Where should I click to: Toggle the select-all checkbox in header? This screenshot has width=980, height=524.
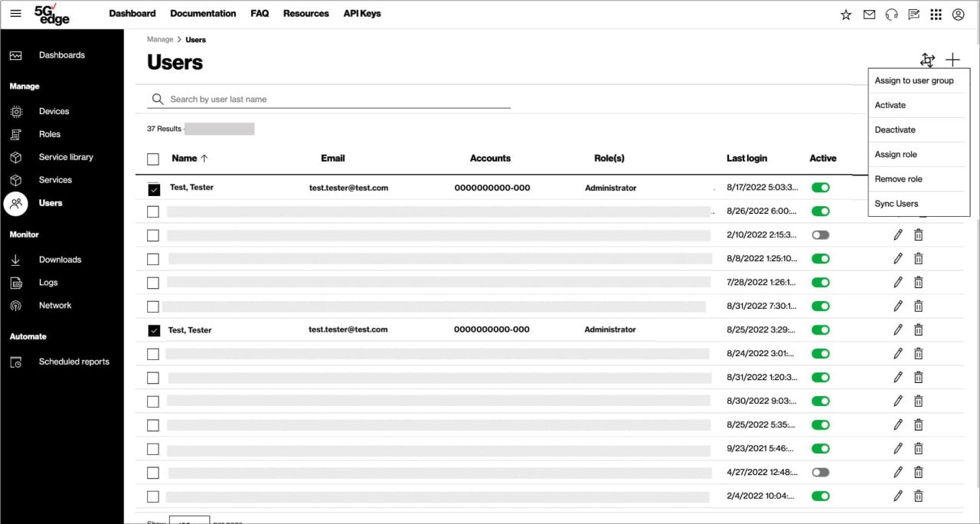pyautogui.click(x=153, y=159)
